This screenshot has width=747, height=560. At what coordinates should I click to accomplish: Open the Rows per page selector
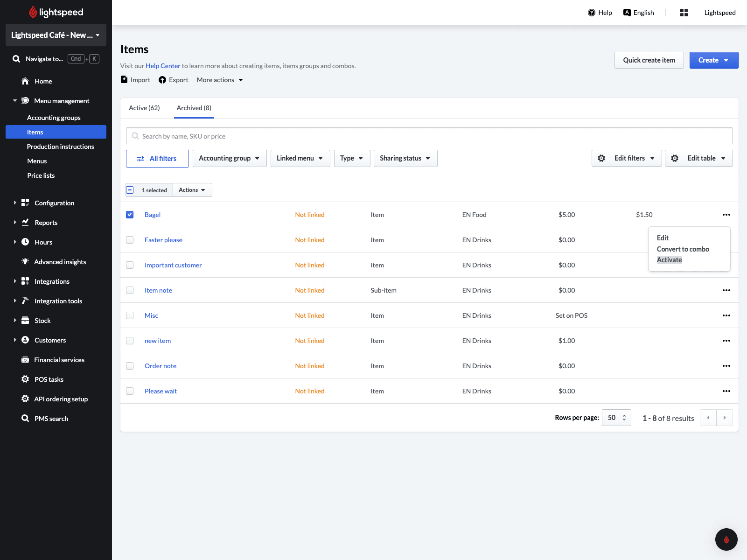(616, 418)
